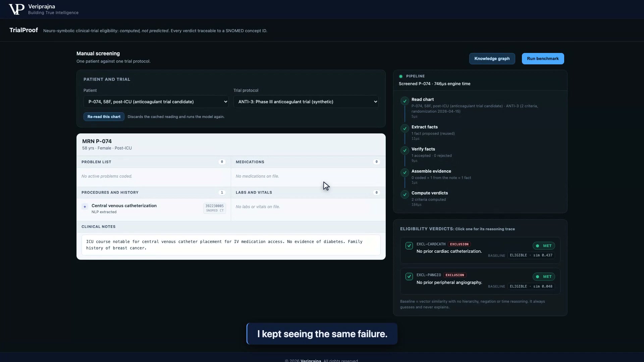Viewport: 644px width, 362px height.
Task: Open the Patient dropdown showing P-074
Action: coord(156,102)
